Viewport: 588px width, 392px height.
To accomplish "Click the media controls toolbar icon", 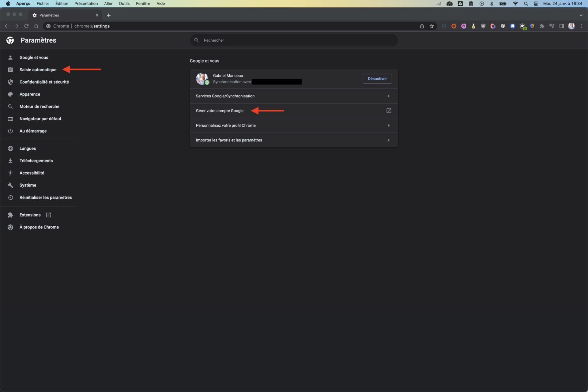I will 552,26.
